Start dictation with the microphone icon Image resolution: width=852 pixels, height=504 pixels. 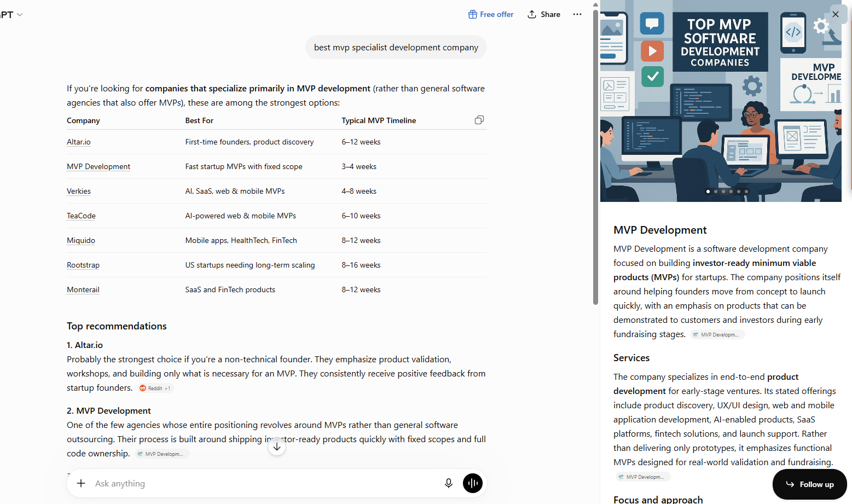pyautogui.click(x=449, y=483)
